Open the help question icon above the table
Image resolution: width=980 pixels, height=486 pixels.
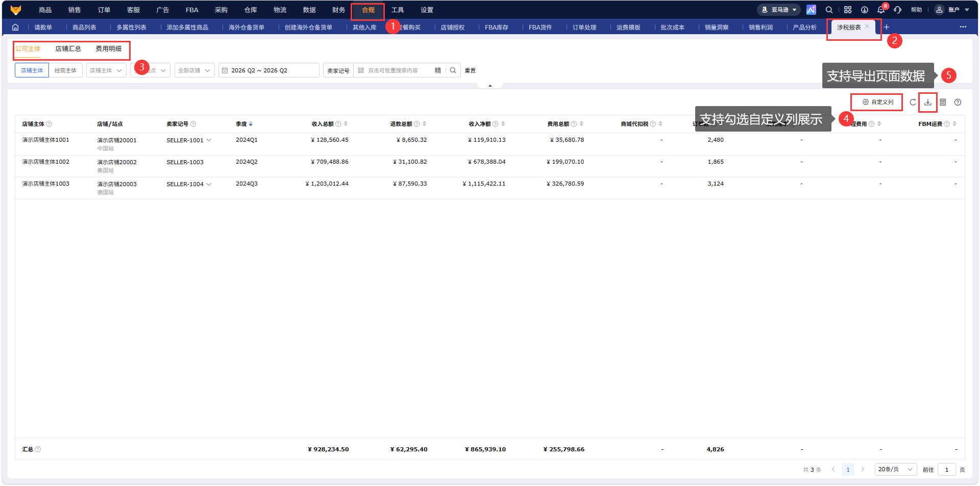tap(958, 103)
